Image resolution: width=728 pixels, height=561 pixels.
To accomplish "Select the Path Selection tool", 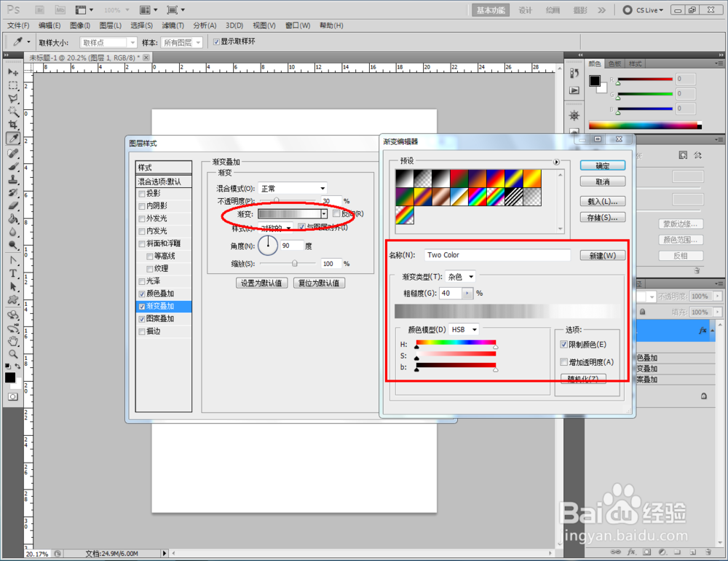I will [x=13, y=286].
